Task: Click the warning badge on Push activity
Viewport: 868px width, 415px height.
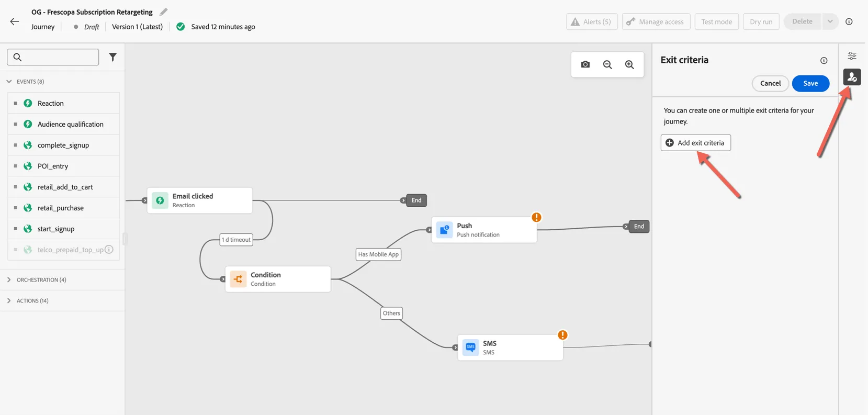Action: [x=536, y=217]
